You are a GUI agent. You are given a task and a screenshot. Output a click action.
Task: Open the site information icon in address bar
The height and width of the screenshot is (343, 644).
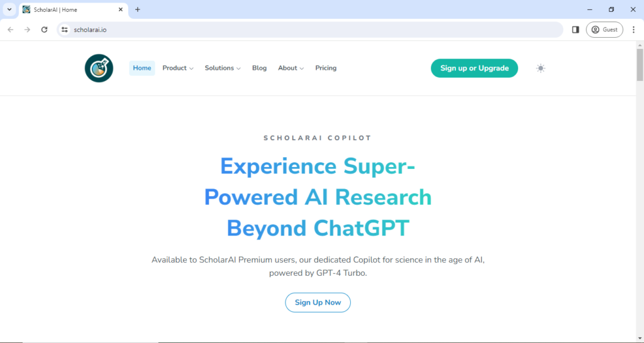64,30
